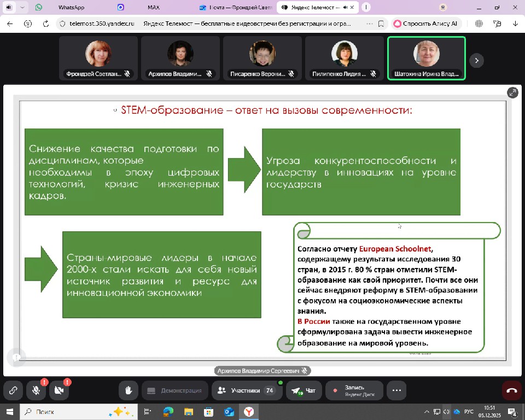Hang up with the red phone icon
525x420 pixels.
[x=512, y=390]
